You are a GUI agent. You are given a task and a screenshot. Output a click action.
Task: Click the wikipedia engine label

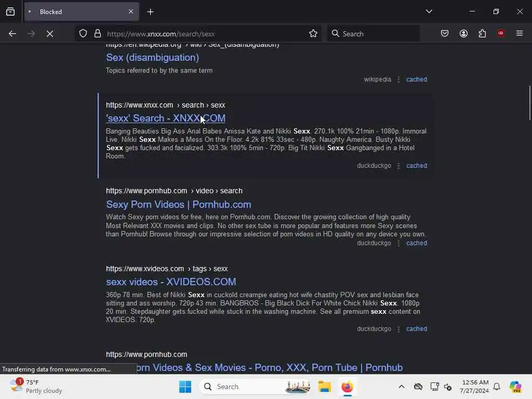pos(377,79)
